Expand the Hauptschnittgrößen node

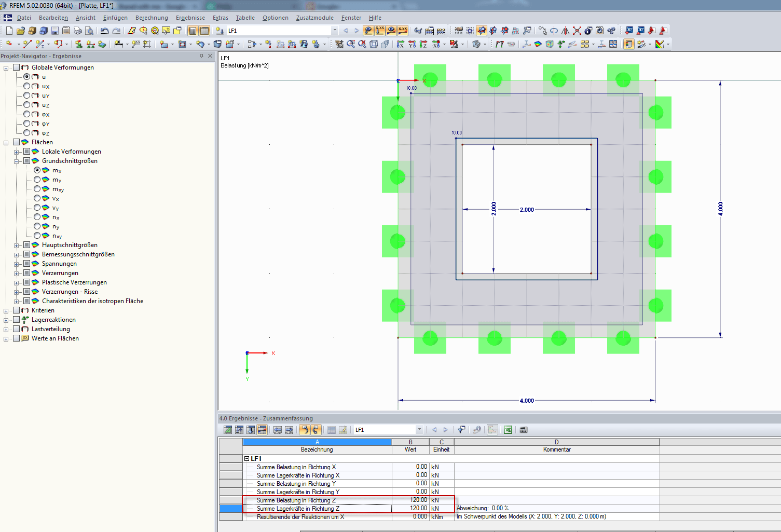[x=16, y=245]
